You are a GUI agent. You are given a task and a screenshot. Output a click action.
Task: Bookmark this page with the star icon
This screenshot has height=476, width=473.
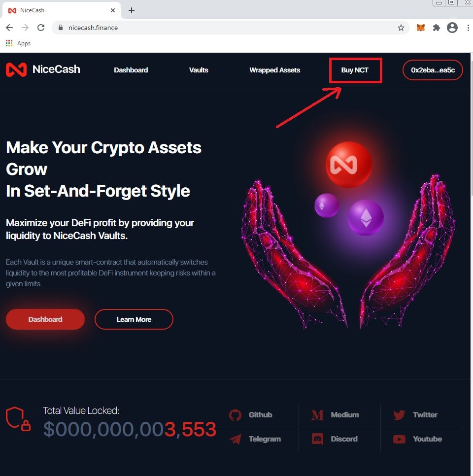click(401, 28)
